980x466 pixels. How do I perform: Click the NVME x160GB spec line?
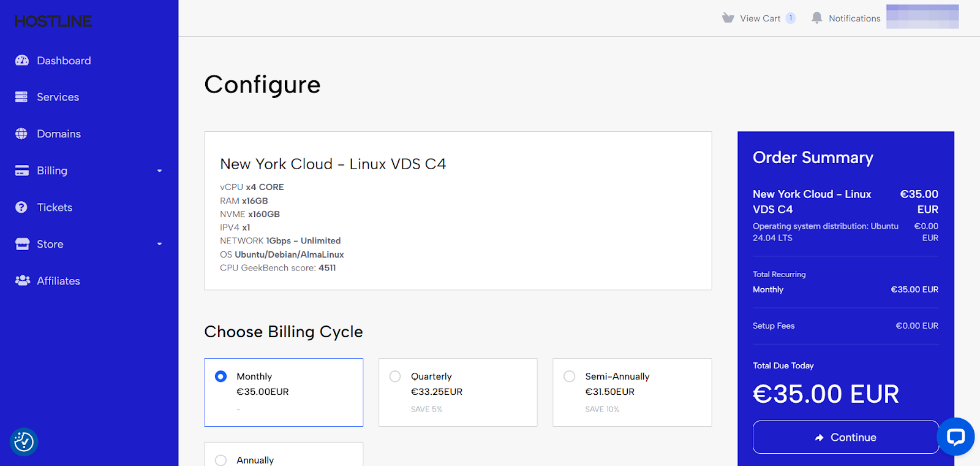tap(250, 214)
